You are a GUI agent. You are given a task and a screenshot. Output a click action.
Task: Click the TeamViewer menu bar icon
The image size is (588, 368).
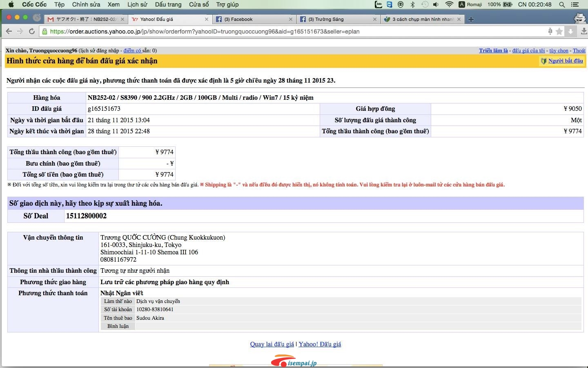(x=390, y=4)
